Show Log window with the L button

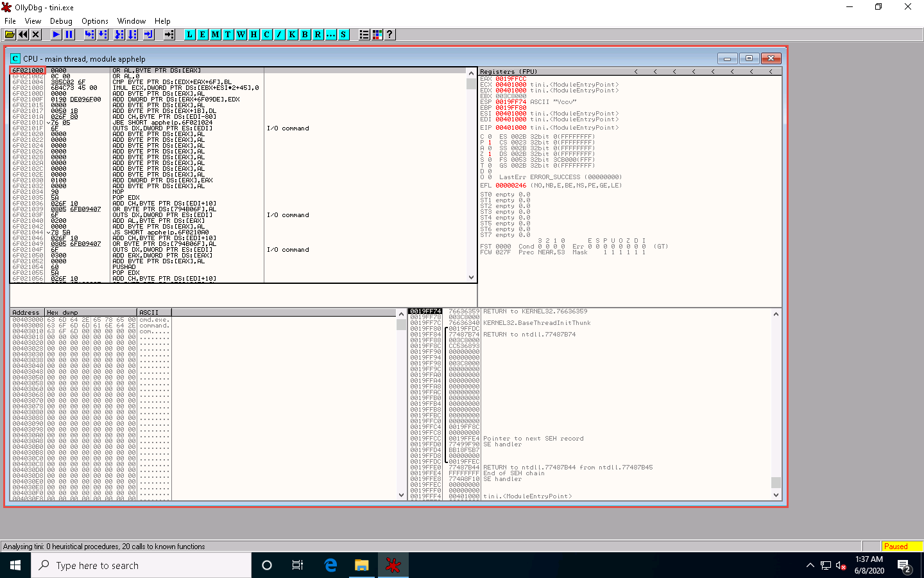(x=190, y=35)
